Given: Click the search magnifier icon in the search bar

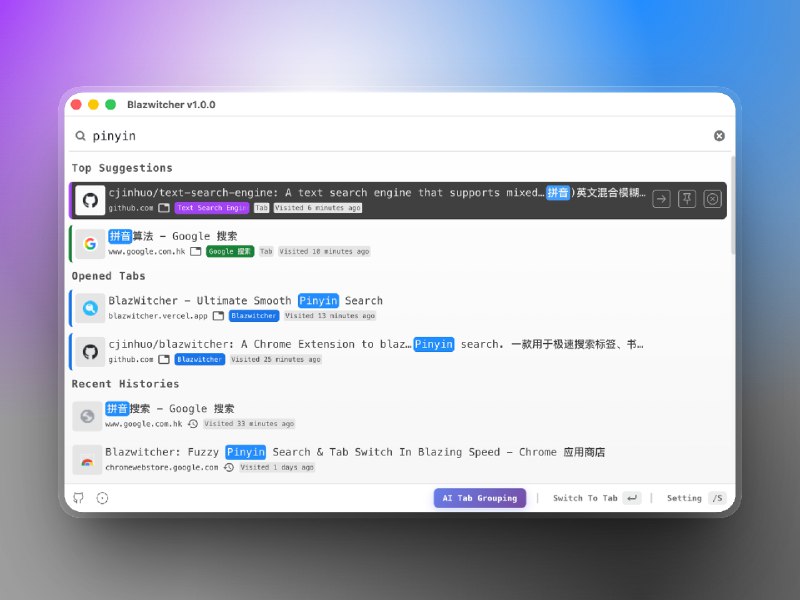Looking at the screenshot, I should coord(81,135).
